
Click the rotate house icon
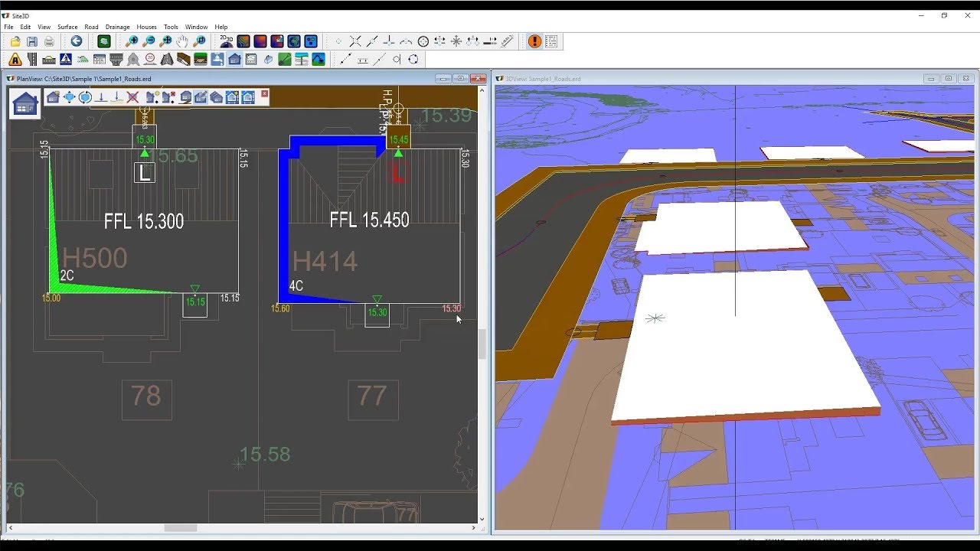point(85,97)
